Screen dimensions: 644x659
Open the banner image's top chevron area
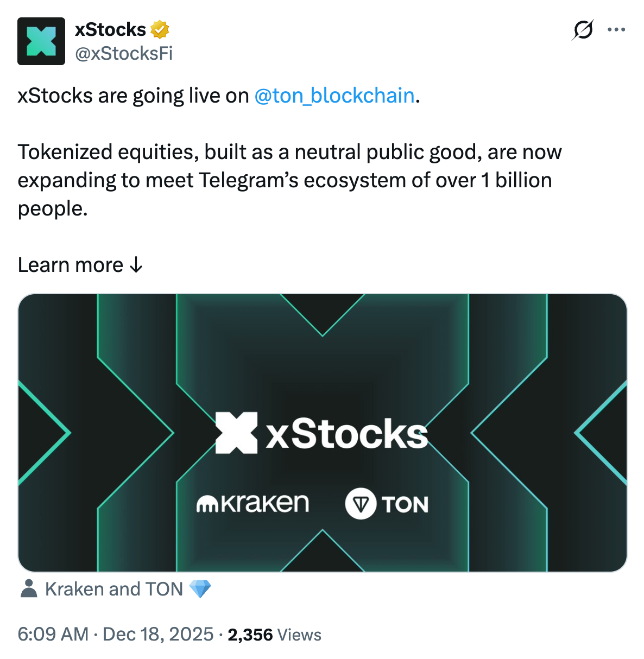pyautogui.click(x=323, y=315)
